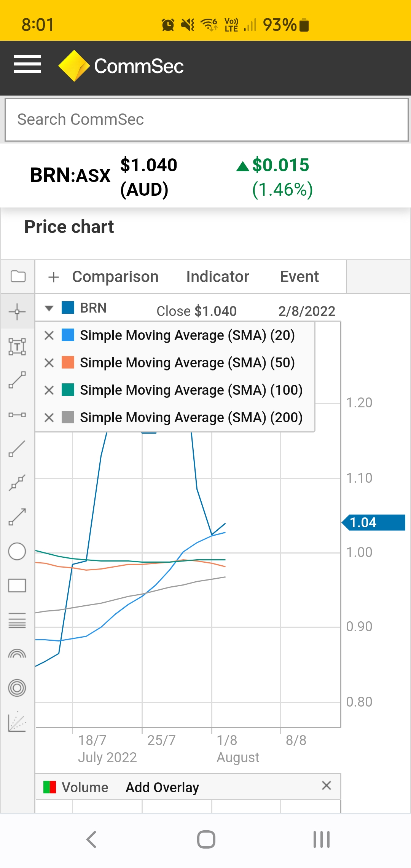The image size is (411, 868).
Task: Select the rectangle drawing tool
Action: click(17, 586)
